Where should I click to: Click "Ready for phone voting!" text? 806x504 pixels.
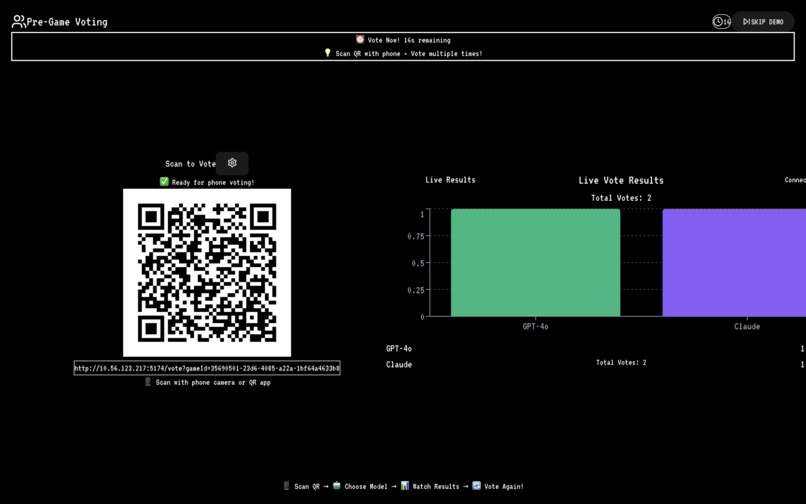213,183
